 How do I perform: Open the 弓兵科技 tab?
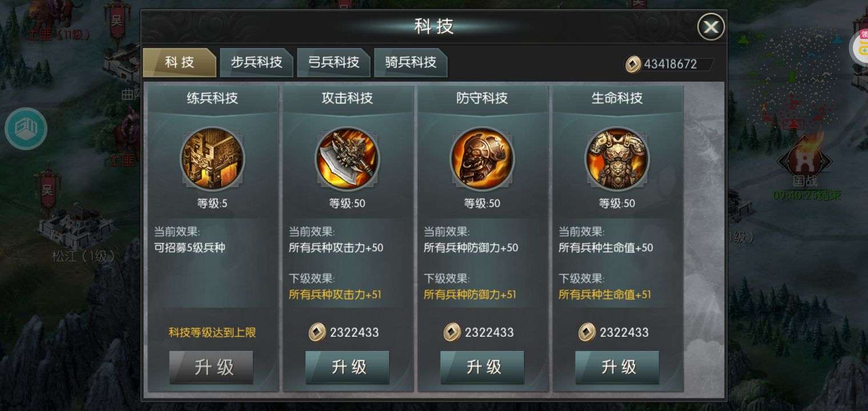[x=333, y=62]
